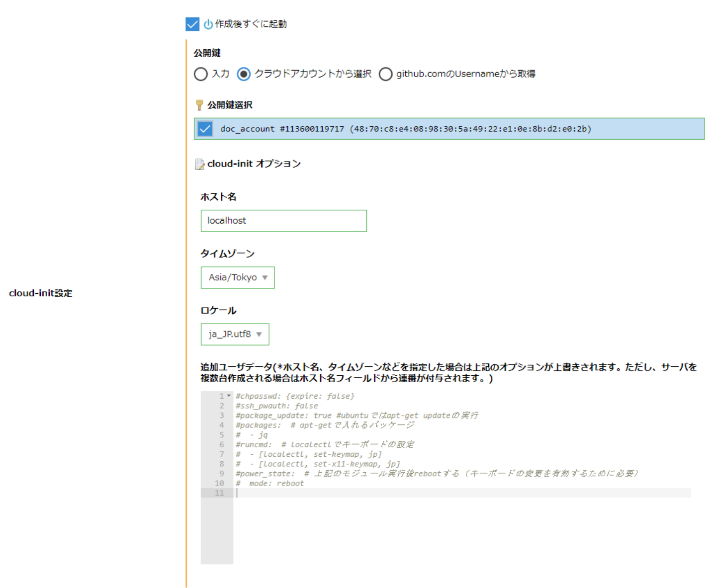Click line number 5 in editor gutter

click(x=222, y=435)
